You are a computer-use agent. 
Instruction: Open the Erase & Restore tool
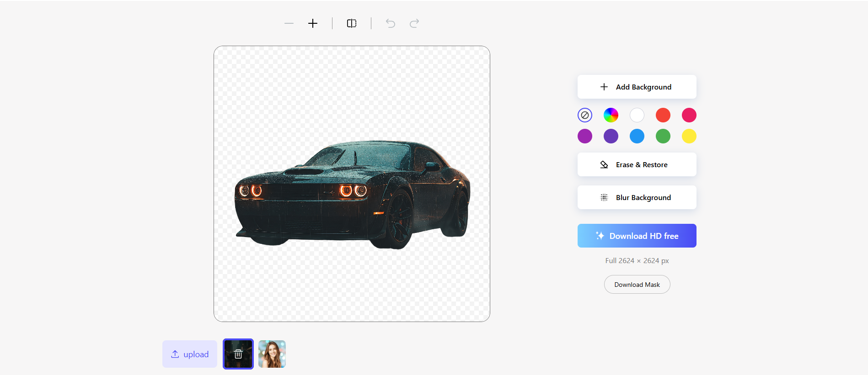(x=637, y=164)
